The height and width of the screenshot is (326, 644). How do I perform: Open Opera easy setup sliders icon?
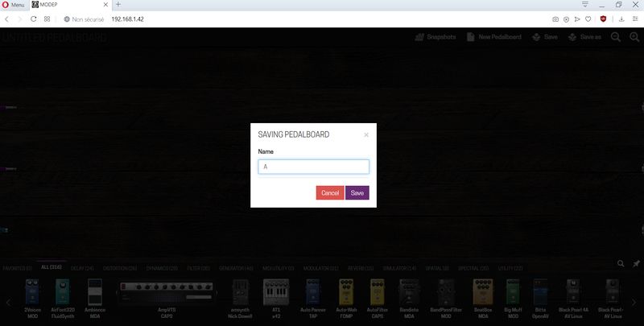[635, 19]
